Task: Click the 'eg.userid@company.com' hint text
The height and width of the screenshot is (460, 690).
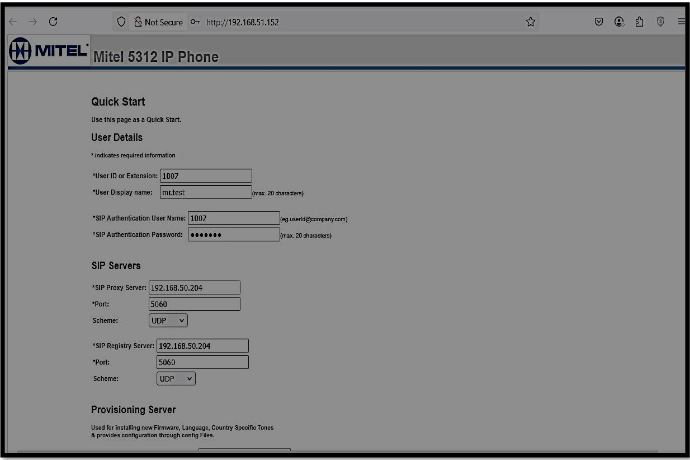Action: tap(314, 219)
